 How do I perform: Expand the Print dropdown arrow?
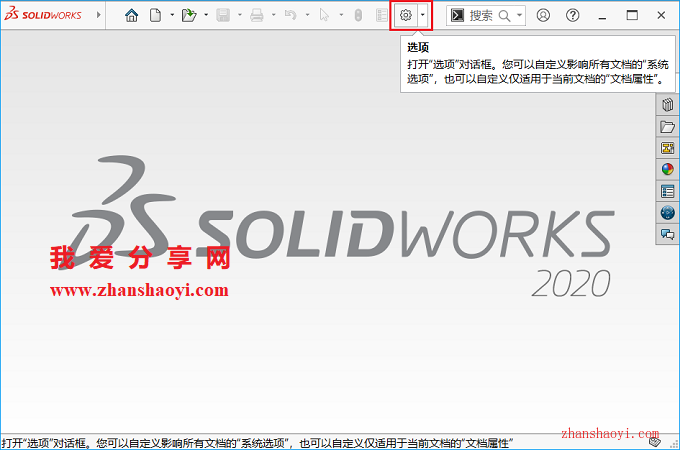(x=274, y=15)
